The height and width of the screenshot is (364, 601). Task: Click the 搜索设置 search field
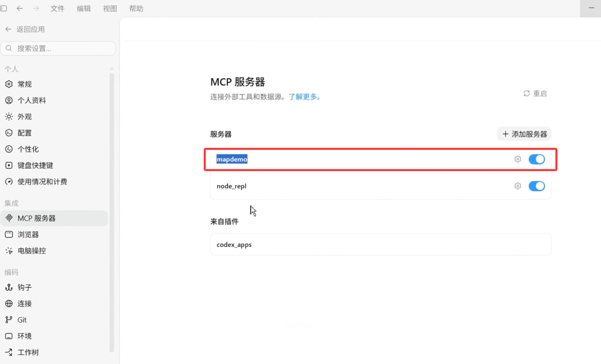58,48
